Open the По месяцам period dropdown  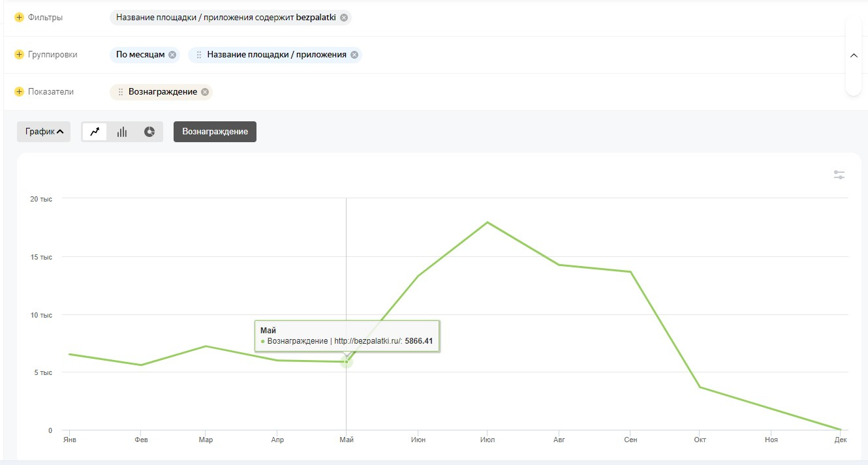click(x=140, y=55)
